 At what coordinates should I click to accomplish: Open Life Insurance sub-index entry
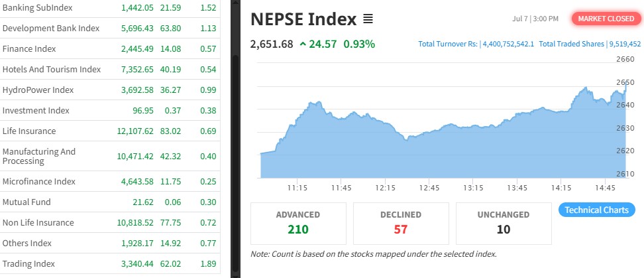coord(110,131)
